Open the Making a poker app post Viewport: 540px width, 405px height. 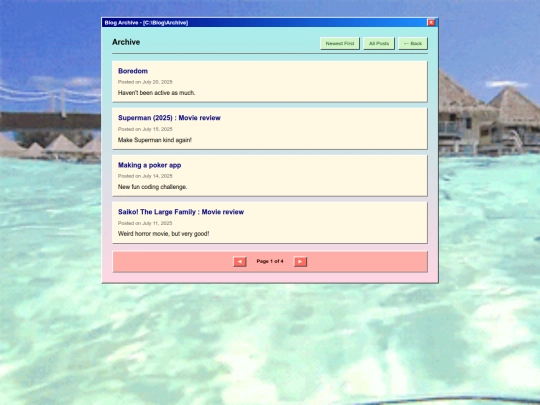click(x=149, y=165)
